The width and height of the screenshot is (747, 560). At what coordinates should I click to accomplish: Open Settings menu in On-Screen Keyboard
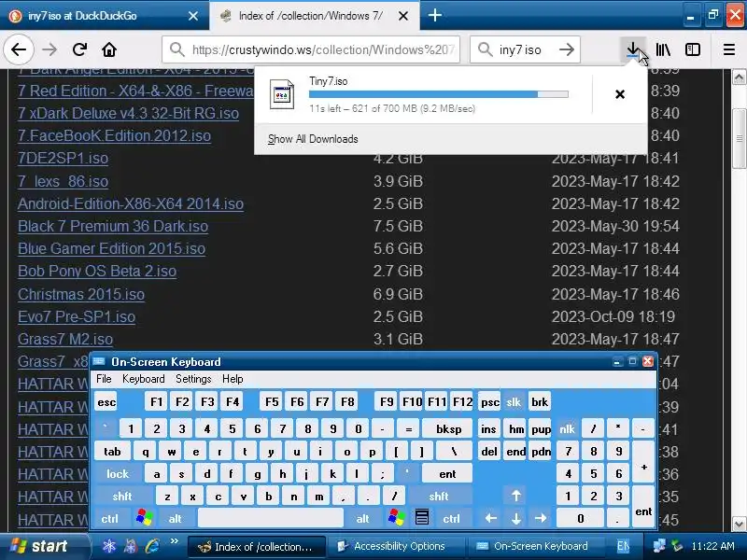[193, 379]
